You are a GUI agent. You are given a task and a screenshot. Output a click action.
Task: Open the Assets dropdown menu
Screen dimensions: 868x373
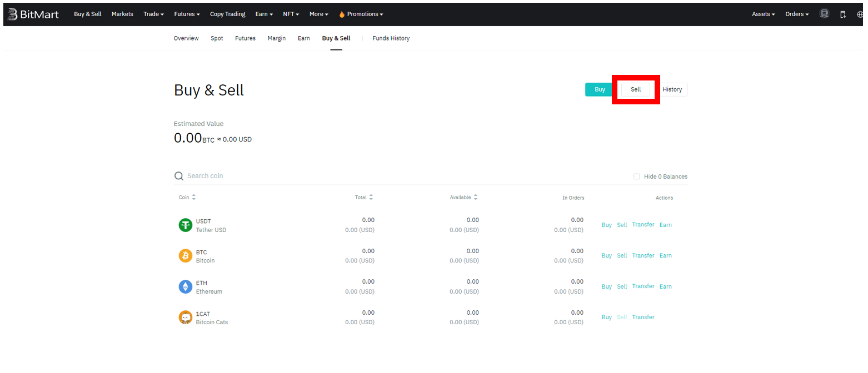pos(764,14)
